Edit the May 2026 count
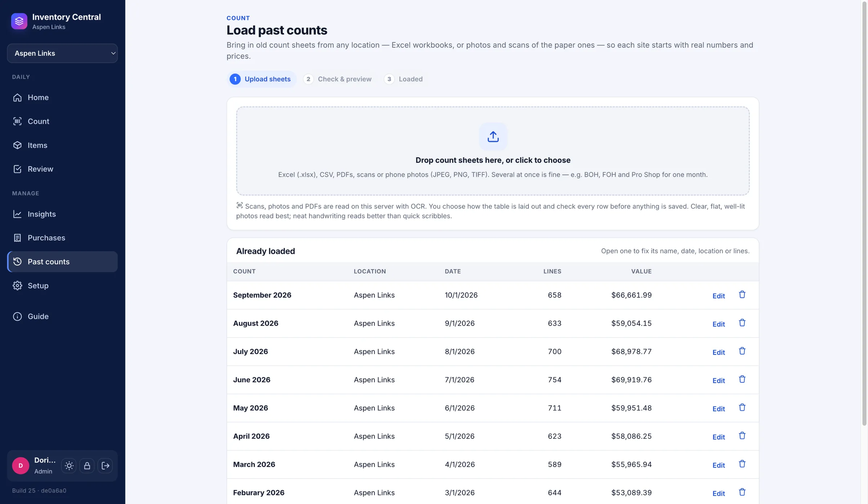 point(719,408)
